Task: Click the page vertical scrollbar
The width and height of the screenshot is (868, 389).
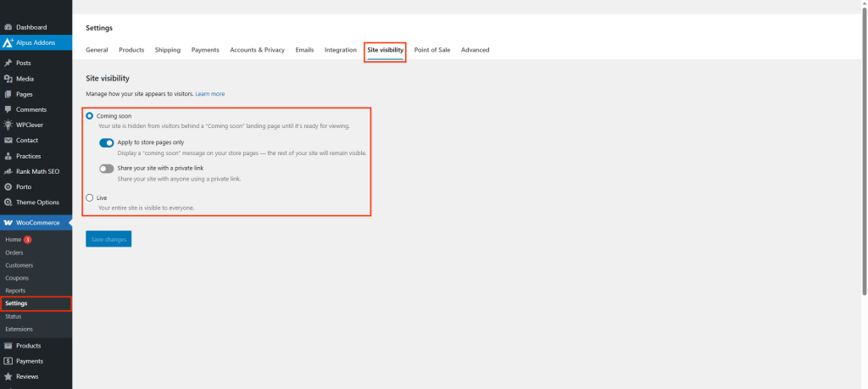Action: click(864, 153)
